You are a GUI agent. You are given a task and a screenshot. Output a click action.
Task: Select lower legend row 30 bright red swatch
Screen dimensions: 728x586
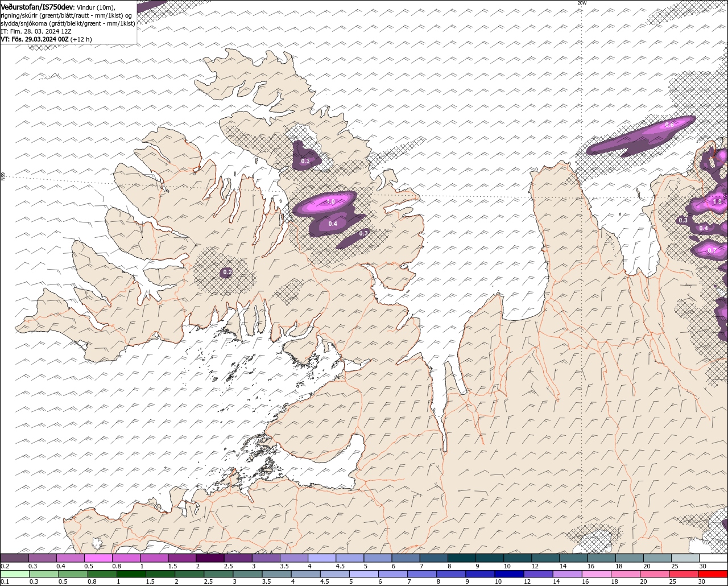click(x=714, y=574)
